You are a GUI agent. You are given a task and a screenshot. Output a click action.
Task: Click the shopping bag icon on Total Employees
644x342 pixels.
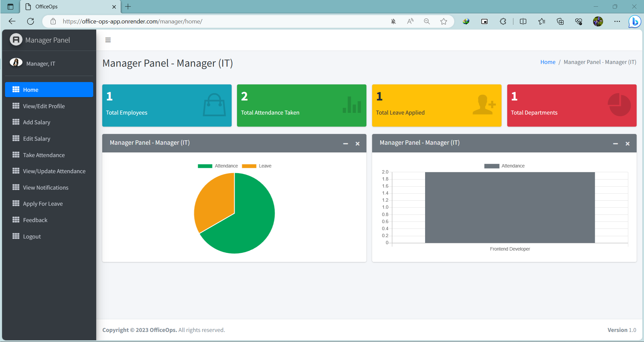click(x=214, y=105)
